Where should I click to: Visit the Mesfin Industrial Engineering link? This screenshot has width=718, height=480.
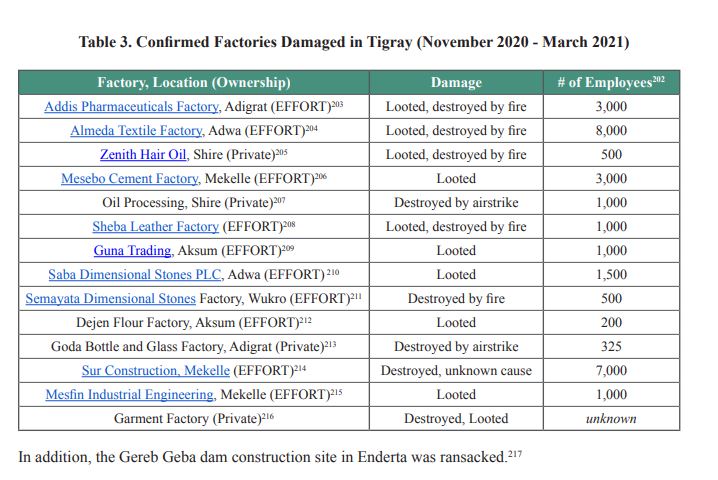[x=128, y=395]
